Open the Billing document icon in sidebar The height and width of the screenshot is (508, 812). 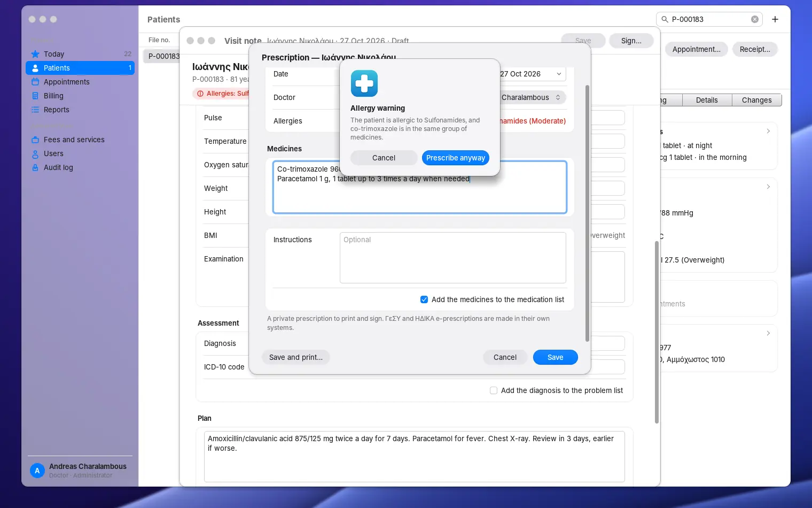pos(35,96)
